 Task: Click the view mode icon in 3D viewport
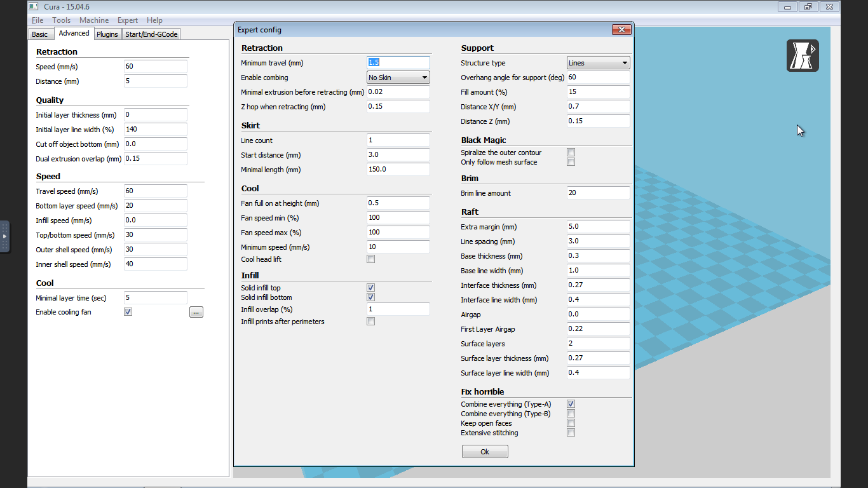803,55
